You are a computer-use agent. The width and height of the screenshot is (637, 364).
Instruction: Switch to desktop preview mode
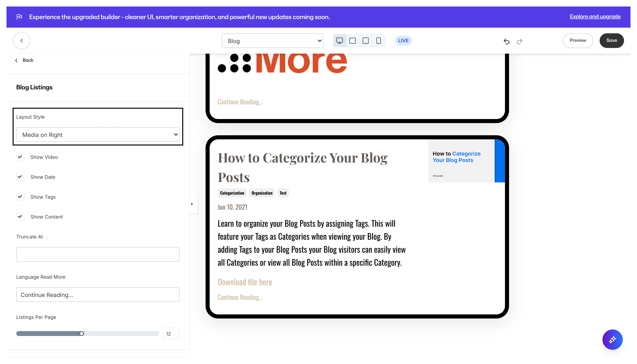pos(339,40)
